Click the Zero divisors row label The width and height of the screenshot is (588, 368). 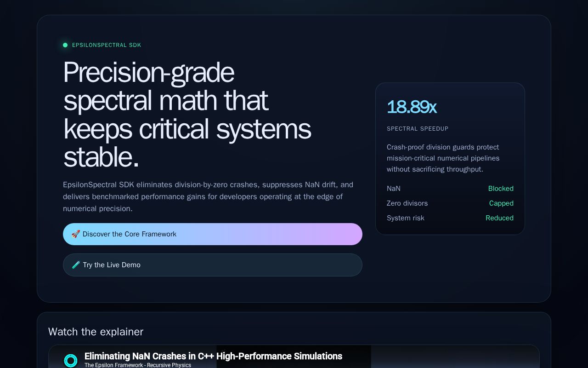[x=407, y=203]
